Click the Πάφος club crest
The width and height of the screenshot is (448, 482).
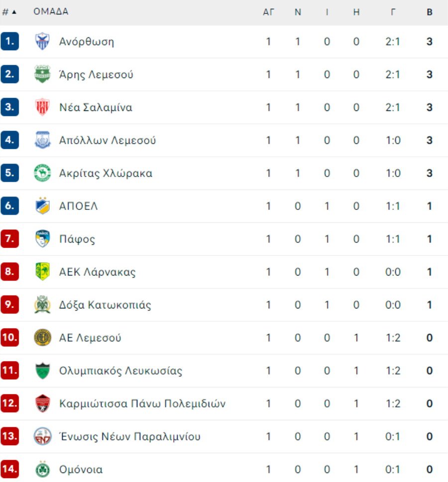(42, 239)
